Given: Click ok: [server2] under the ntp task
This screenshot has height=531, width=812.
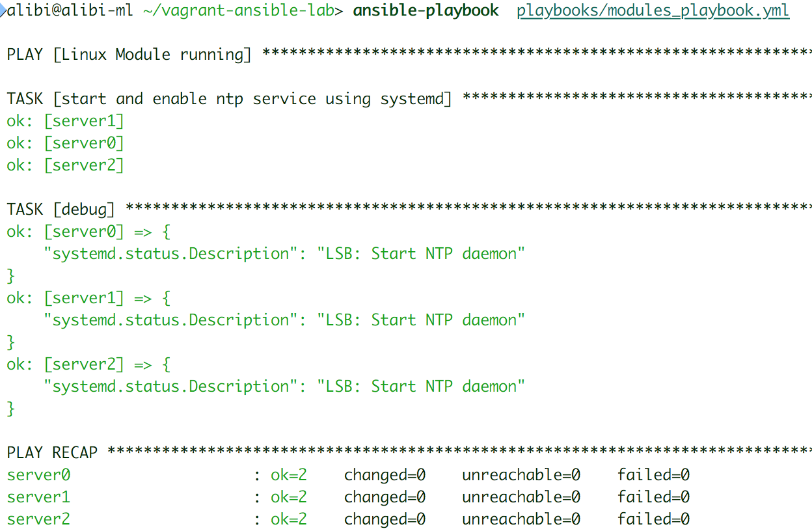Looking at the screenshot, I should coord(65,165).
